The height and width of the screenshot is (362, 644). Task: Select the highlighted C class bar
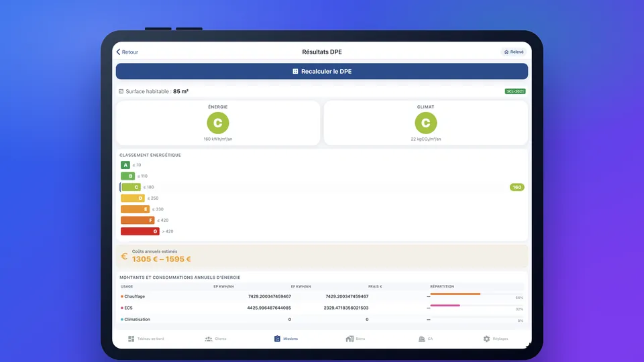point(131,187)
